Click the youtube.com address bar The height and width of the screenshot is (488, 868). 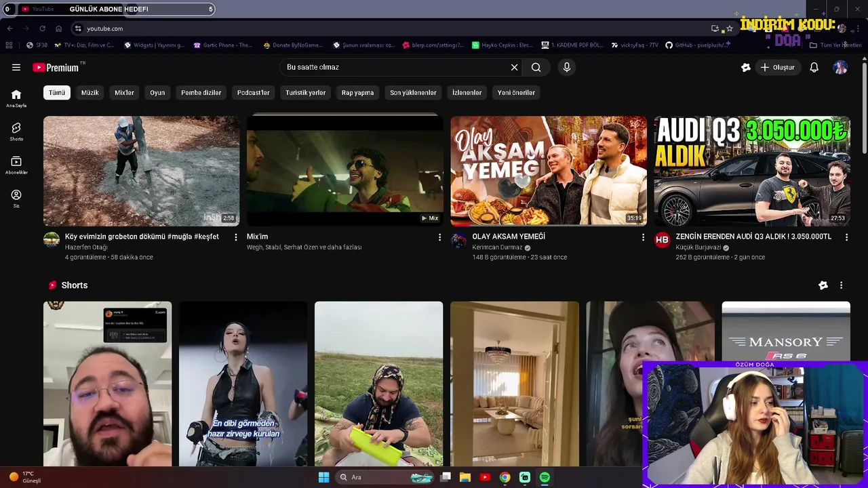pyautogui.click(x=390, y=28)
